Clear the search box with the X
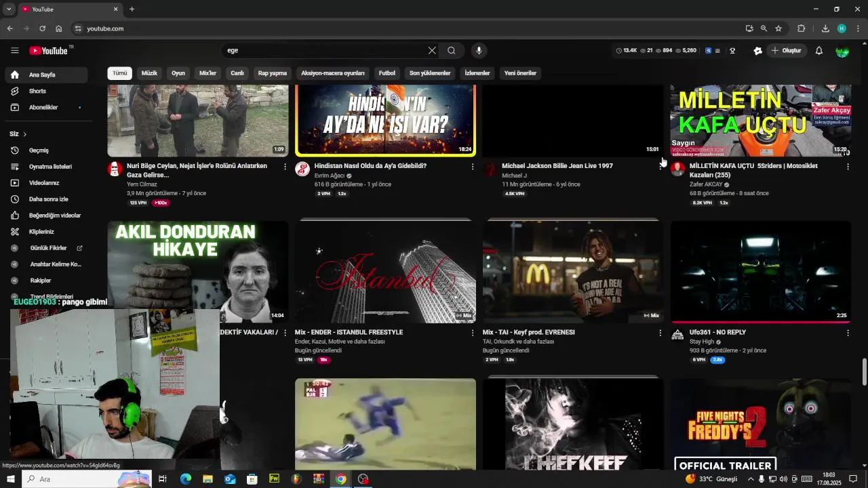This screenshot has width=868, height=488. pyautogui.click(x=432, y=50)
